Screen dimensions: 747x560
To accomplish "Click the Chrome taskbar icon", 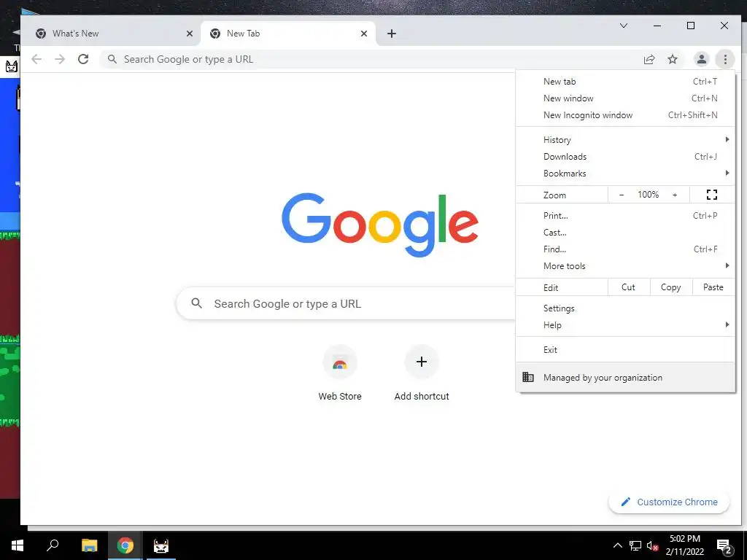I will click(x=125, y=545).
